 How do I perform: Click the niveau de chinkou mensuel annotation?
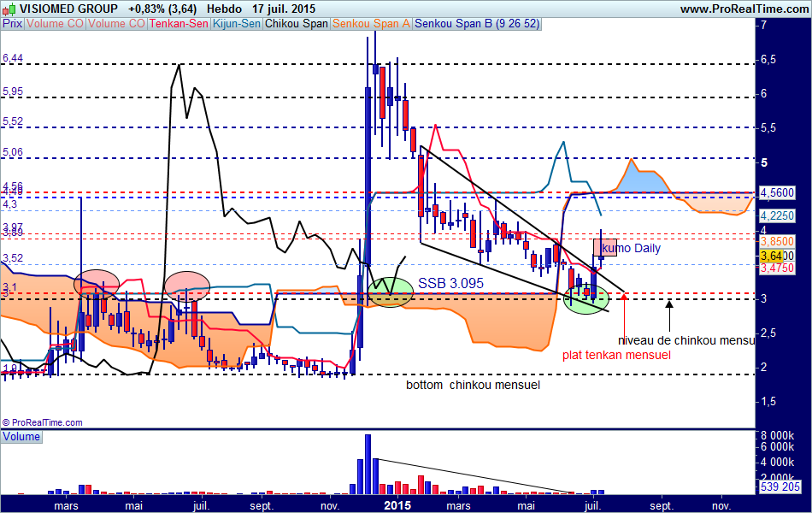click(x=686, y=340)
